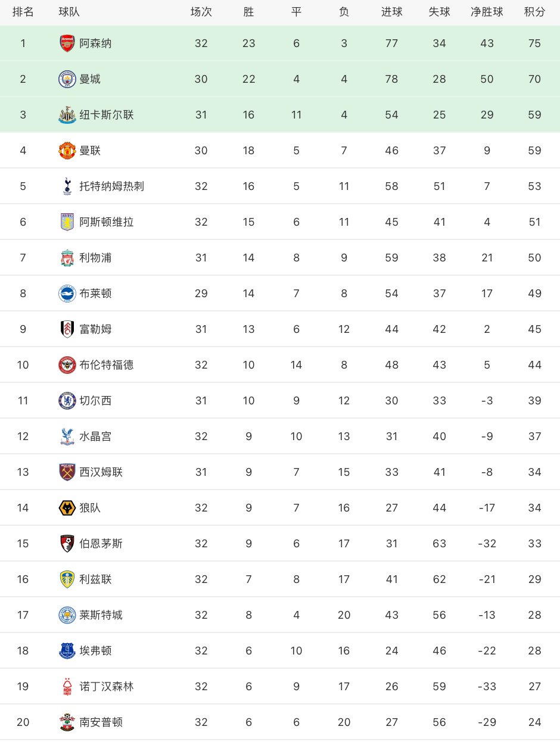
Task: Click the Liverpool club badge
Action: (67, 257)
